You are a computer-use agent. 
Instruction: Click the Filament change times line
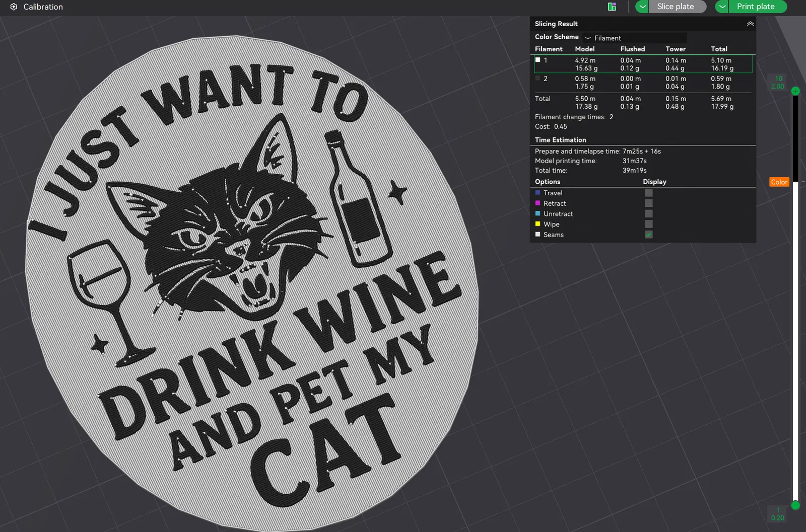pos(574,117)
